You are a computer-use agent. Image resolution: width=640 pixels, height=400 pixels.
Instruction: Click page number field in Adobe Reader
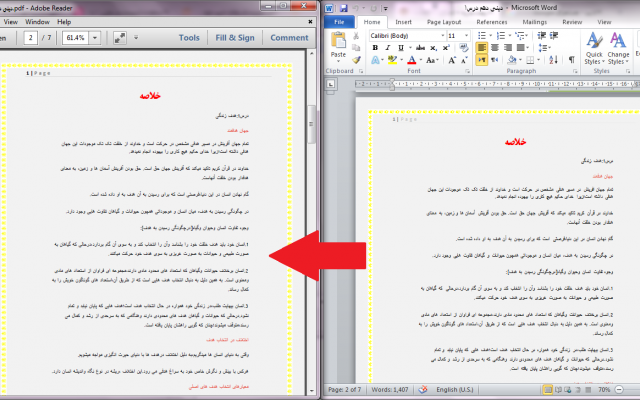[31, 38]
